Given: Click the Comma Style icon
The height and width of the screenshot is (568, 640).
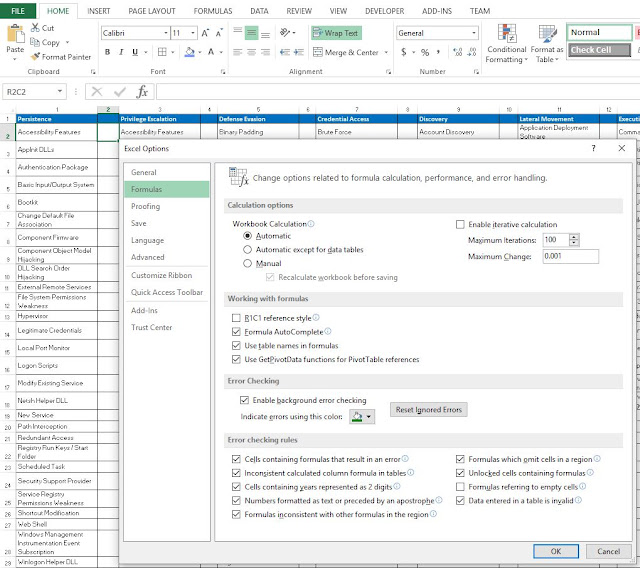Looking at the screenshot, I should [438, 52].
